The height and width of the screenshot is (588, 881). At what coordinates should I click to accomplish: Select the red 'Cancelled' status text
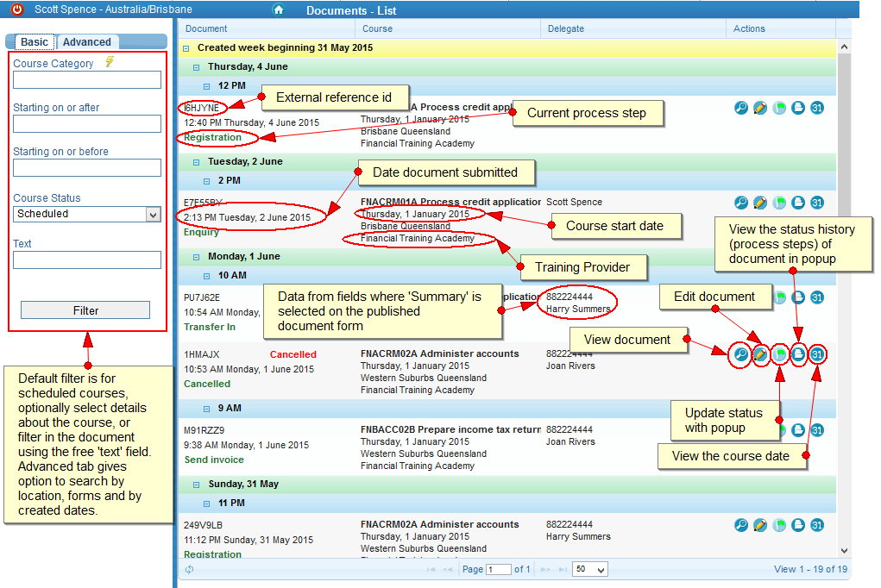293,354
